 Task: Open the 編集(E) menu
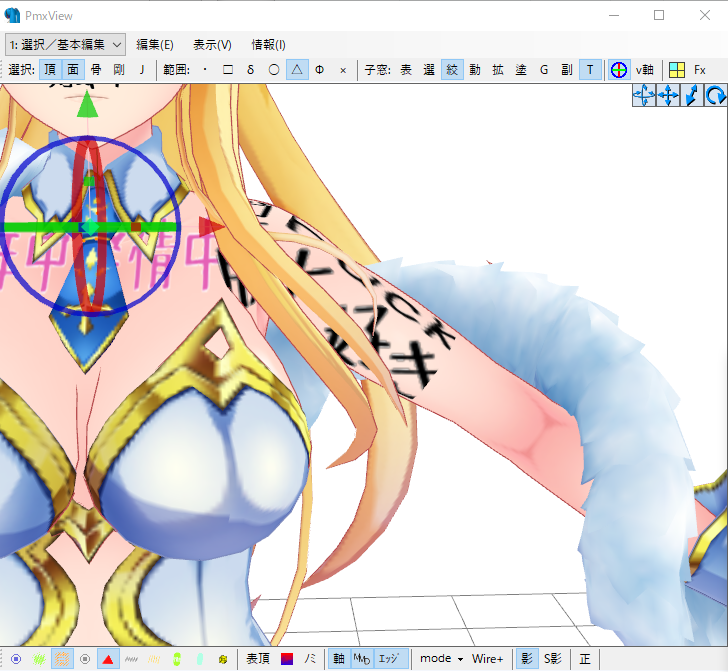[x=155, y=45]
